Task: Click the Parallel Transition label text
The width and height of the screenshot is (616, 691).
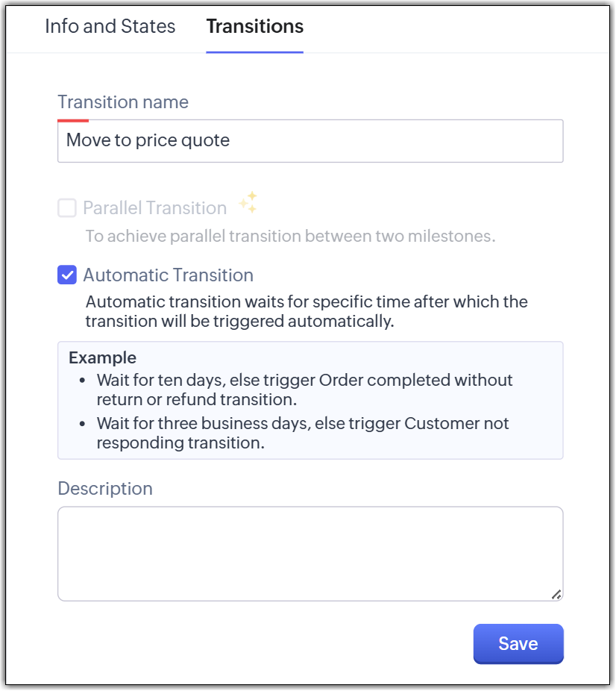Action: [154, 208]
